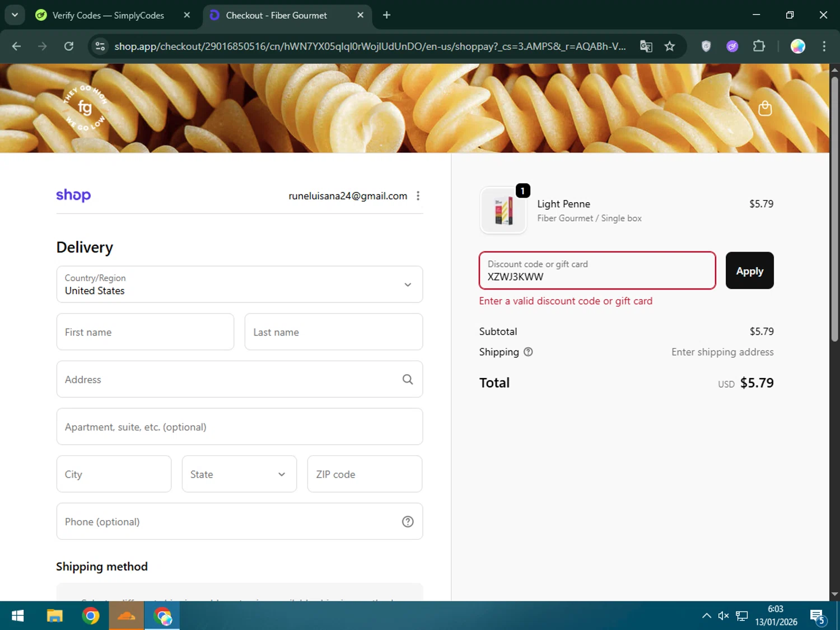Show phone number help tooltip icon
The height and width of the screenshot is (630, 840).
[x=408, y=521]
